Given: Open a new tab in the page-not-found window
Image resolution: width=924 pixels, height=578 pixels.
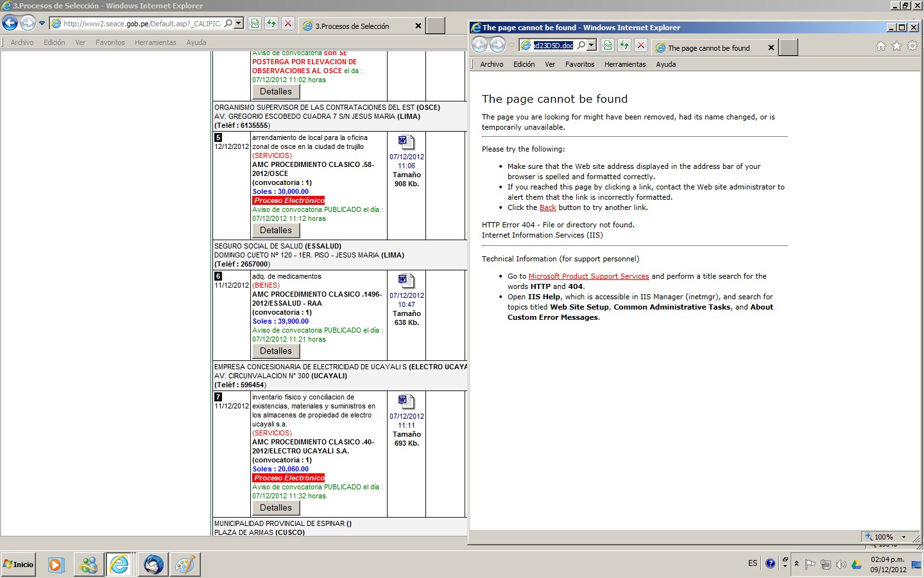Looking at the screenshot, I should (789, 48).
